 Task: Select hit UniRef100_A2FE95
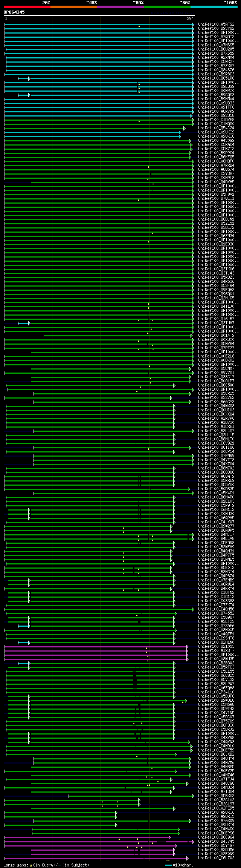(216, 808)
